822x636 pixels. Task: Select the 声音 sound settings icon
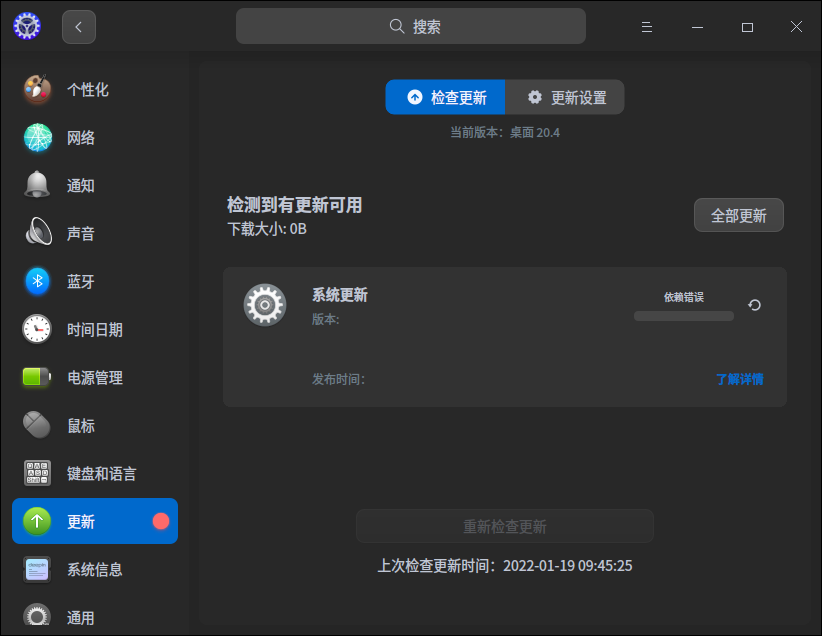tap(36, 233)
